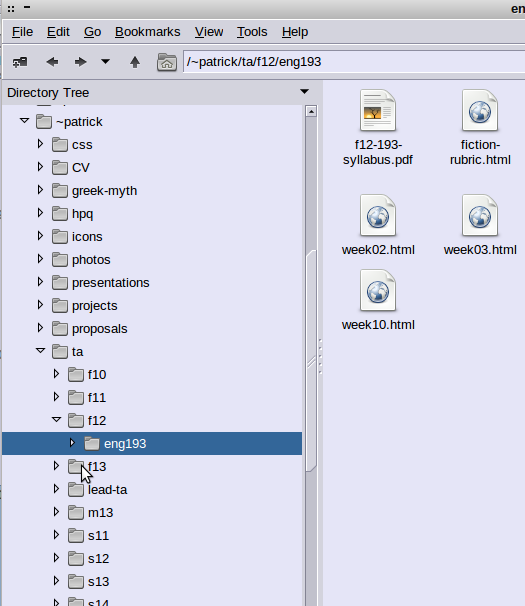Select the icons folder icon
Viewport: 525px width, 606px height.
tap(60, 237)
